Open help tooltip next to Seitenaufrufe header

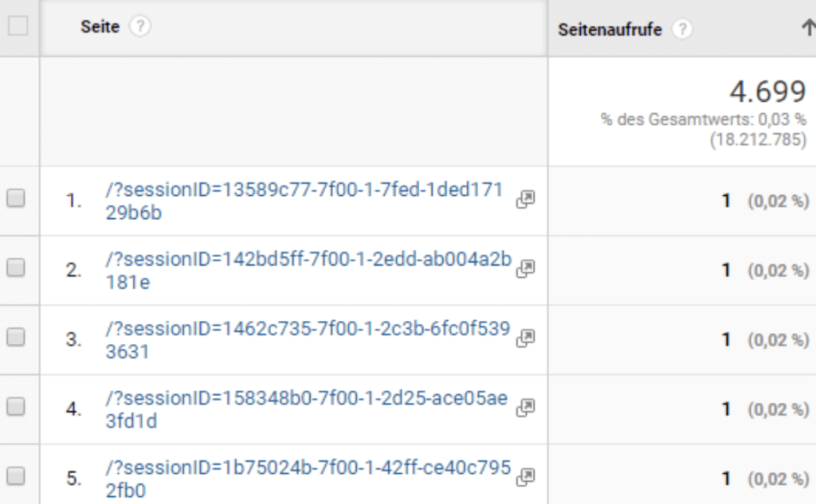[684, 29]
